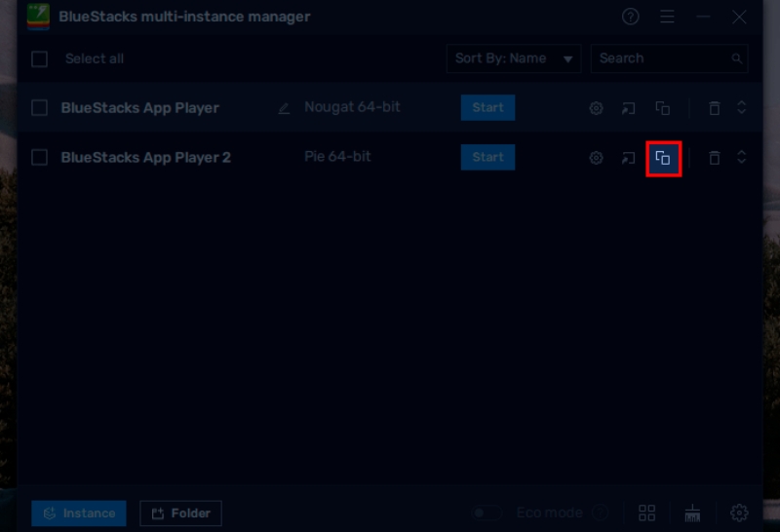Tick the Select all checkbox
This screenshot has width=780, height=532.
tap(39, 59)
